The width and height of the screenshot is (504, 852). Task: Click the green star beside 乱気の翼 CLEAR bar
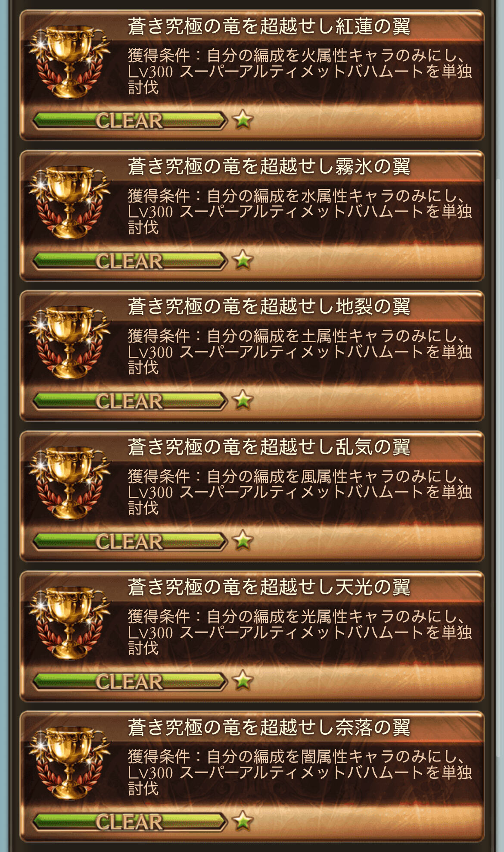click(243, 540)
